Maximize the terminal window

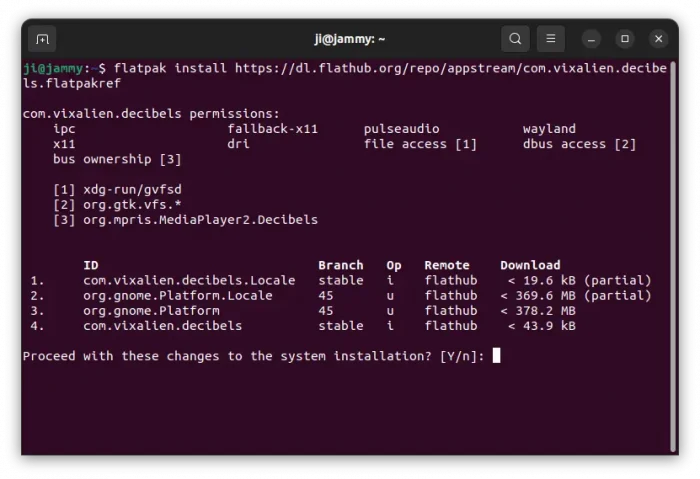(625, 39)
